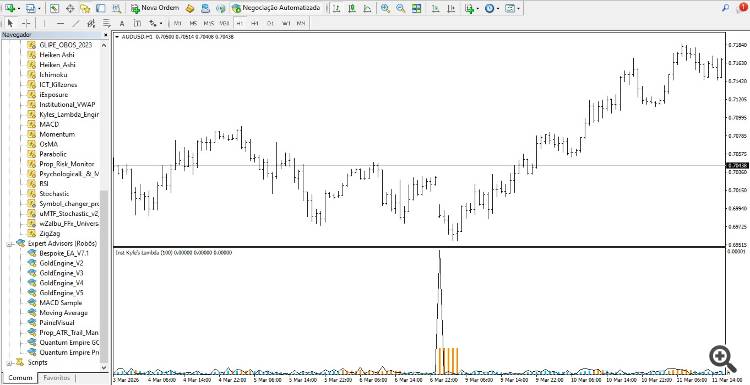Screen dimensions: 750x385
Task: Toggle the Data Window crosshair icon
Action: tap(70, 8)
